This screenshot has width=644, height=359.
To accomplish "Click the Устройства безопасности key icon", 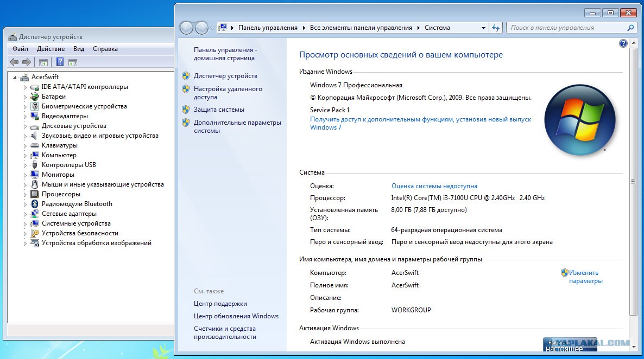I will point(35,233).
